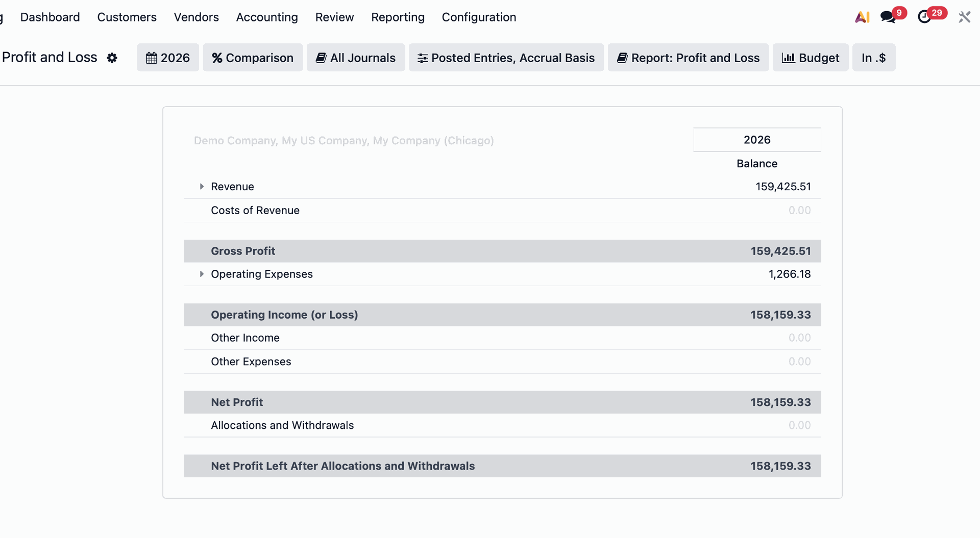Open the Comparison filter dropdown
The width and height of the screenshot is (980, 538).
(x=253, y=58)
